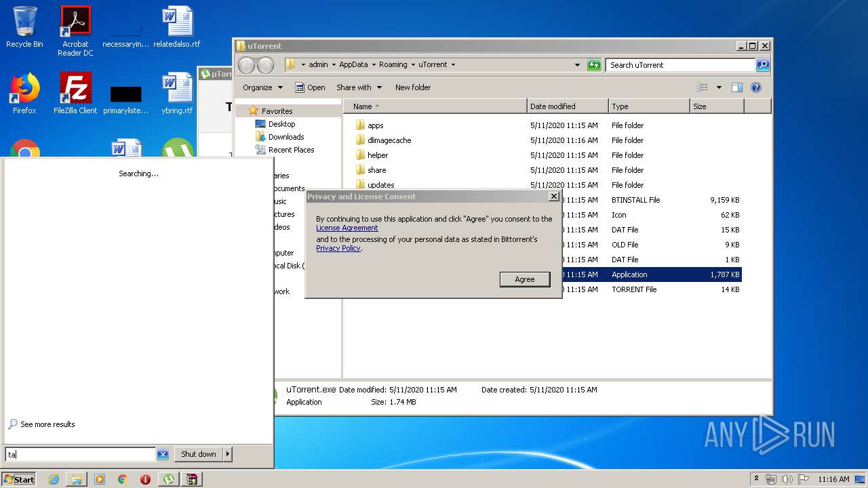Image resolution: width=868 pixels, height=488 pixels.
Task: Select Favorites in navigation pane
Action: (277, 111)
